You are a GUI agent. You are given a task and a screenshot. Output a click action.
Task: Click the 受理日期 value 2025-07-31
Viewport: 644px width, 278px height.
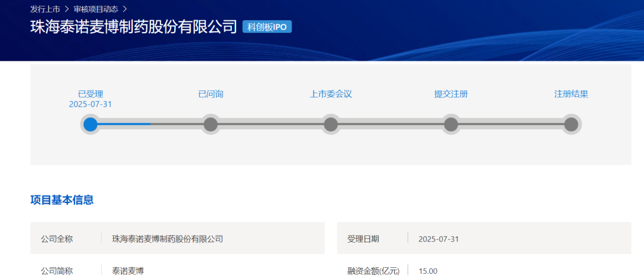point(439,239)
